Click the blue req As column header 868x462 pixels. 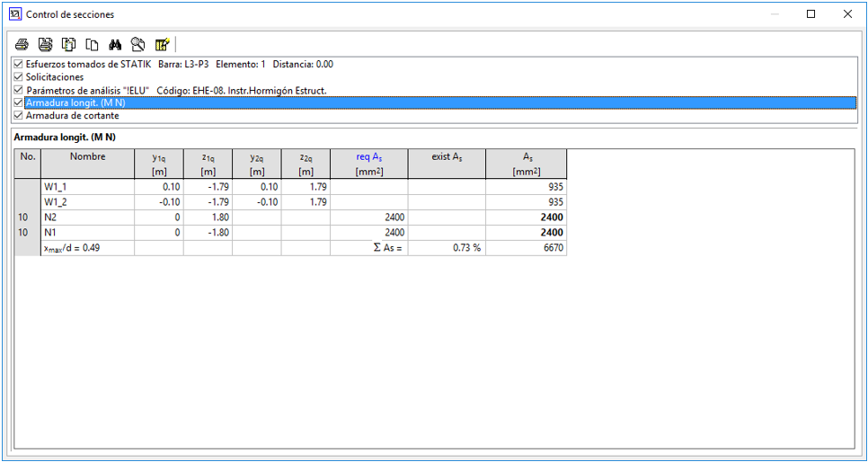[x=369, y=156]
